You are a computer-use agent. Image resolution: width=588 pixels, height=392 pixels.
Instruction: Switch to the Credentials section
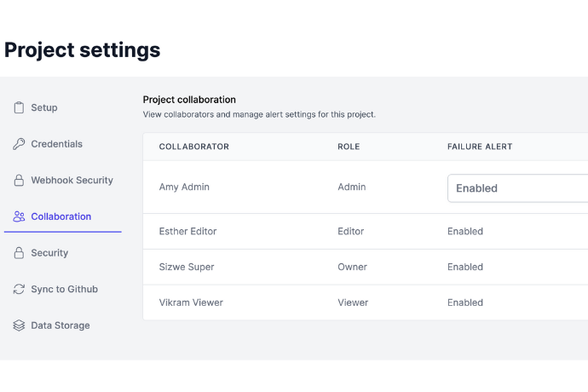point(56,144)
